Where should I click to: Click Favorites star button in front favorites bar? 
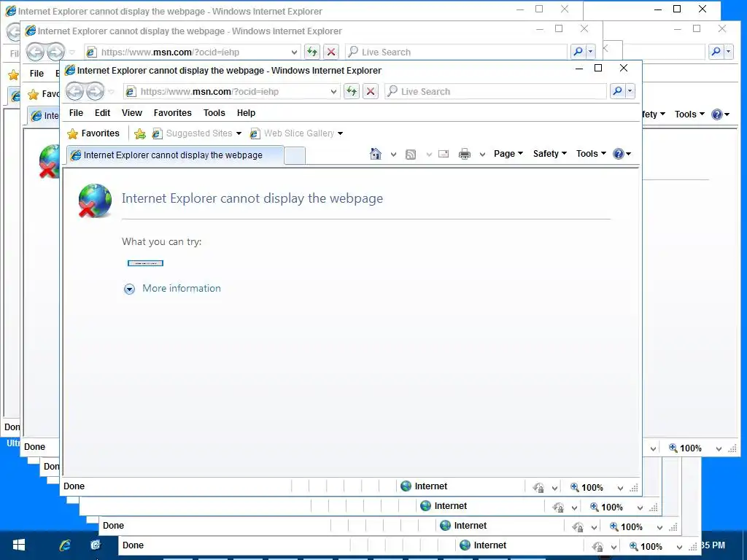click(x=93, y=133)
